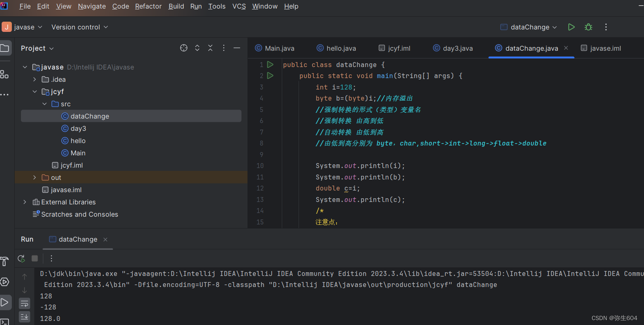Open the javase project dropdown
The image size is (644, 325).
coord(22,27)
